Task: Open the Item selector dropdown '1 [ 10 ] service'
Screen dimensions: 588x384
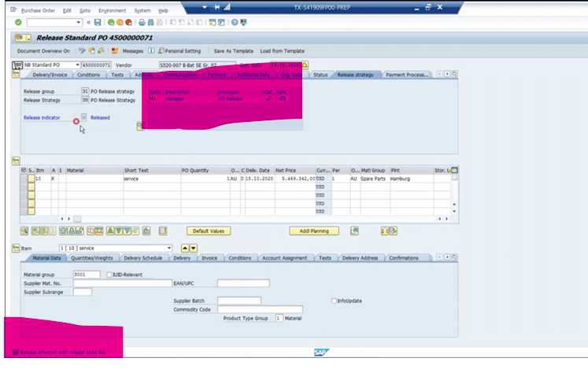Action: (x=169, y=248)
